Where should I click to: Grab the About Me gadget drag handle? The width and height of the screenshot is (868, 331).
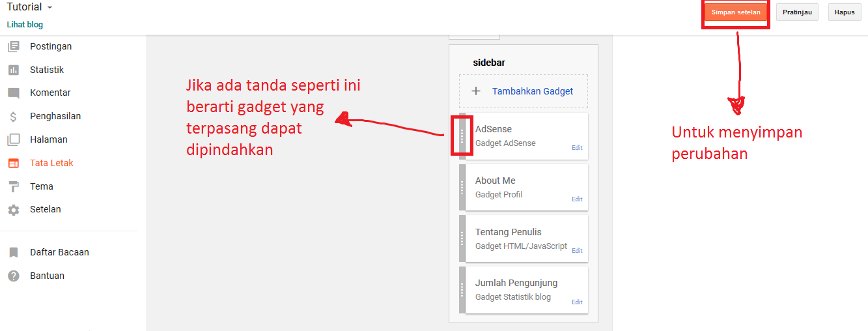click(x=462, y=188)
